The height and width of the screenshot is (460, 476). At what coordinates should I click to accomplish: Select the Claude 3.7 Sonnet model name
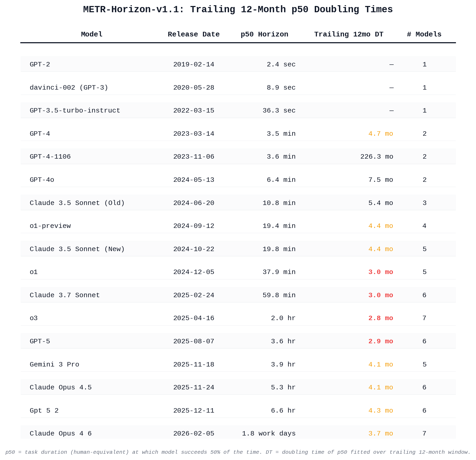point(65,295)
